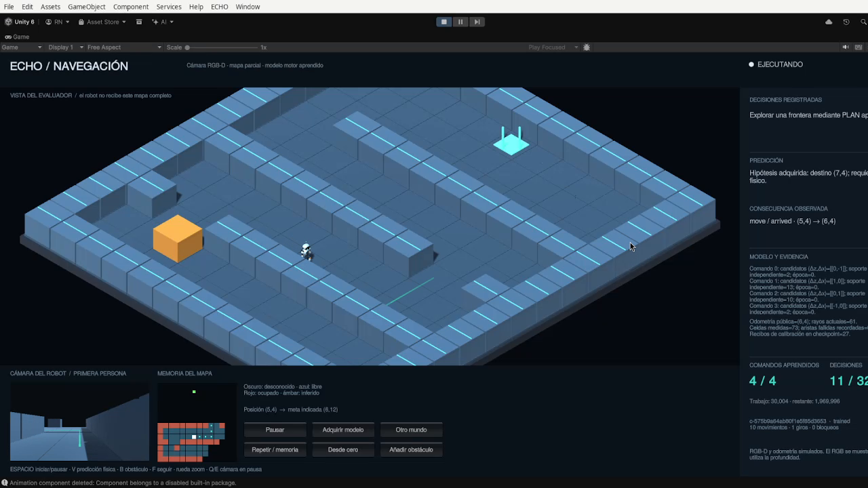The height and width of the screenshot is (488, 868).
Task: Click the robot first-person camera preview
Action: pos(79,422)
